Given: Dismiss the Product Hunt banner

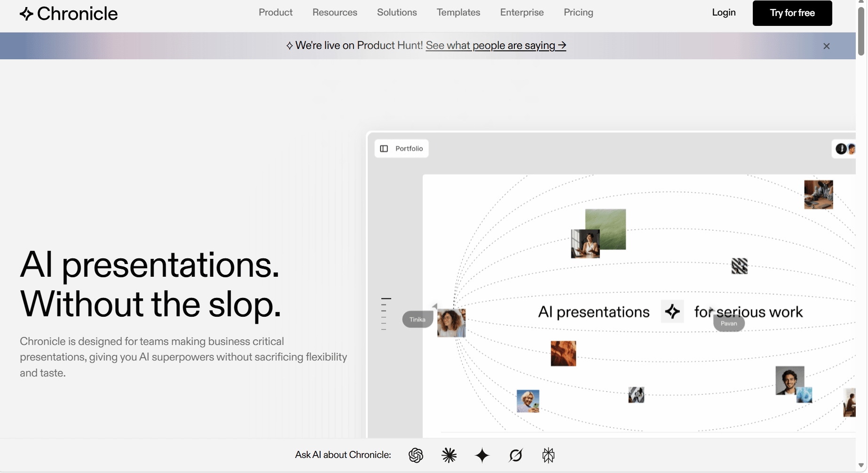Looking at the screenshot, I should tap(826, 46).
